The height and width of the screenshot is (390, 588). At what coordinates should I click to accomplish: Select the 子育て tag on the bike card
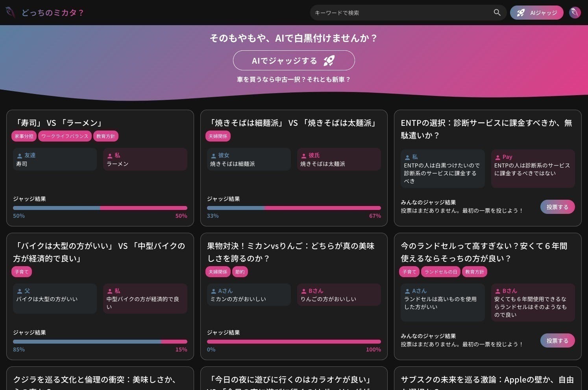[21, 272]
